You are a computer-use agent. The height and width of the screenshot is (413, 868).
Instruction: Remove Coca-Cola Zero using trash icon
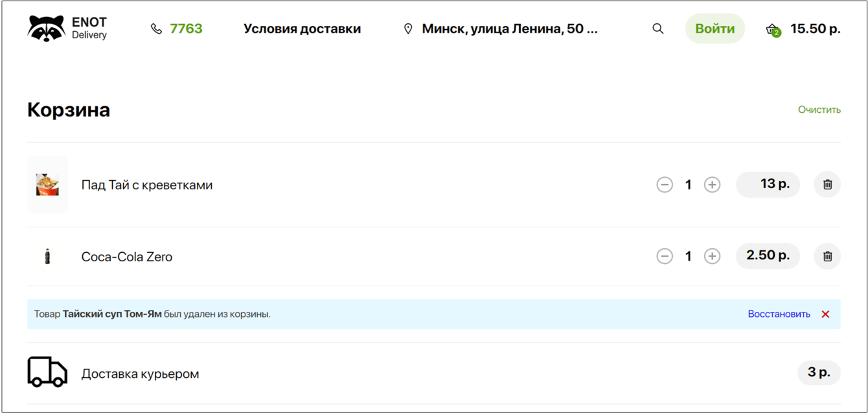(x=827, y=256)
